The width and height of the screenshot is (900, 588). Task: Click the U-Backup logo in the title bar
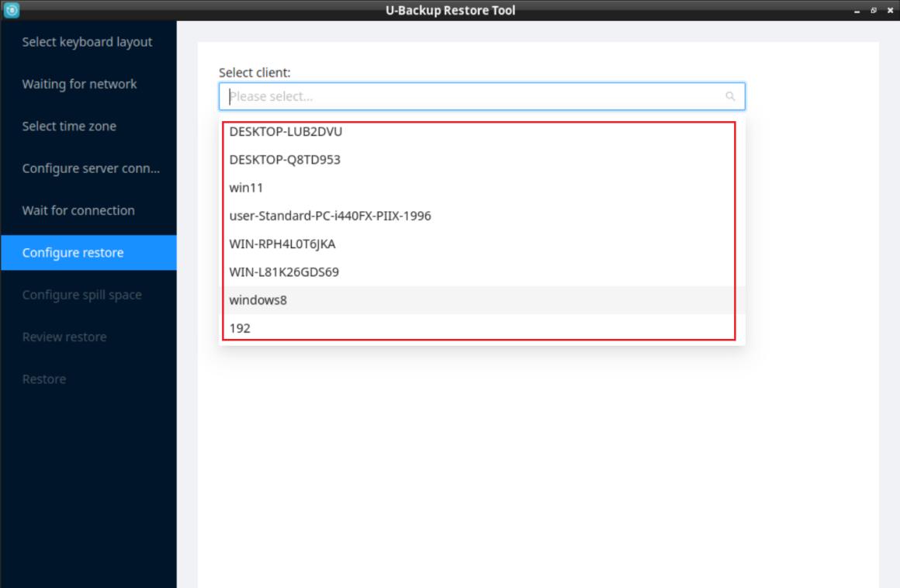coord(9,9)
